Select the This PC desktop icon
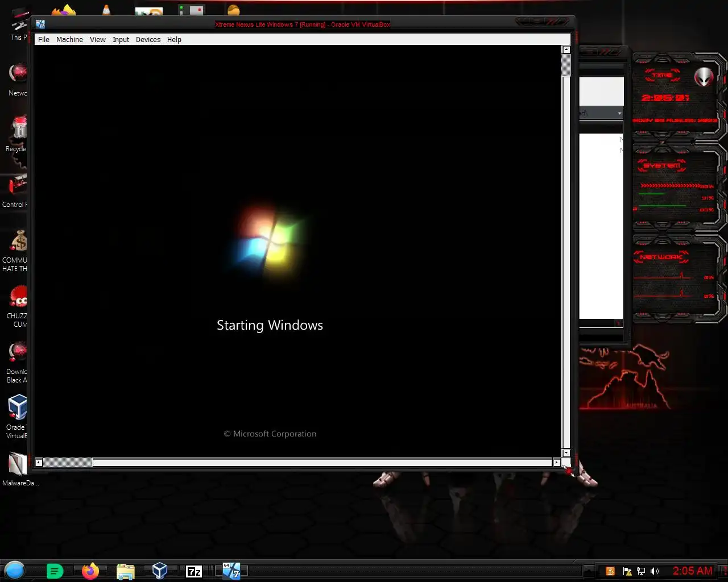 coord(19,25)
